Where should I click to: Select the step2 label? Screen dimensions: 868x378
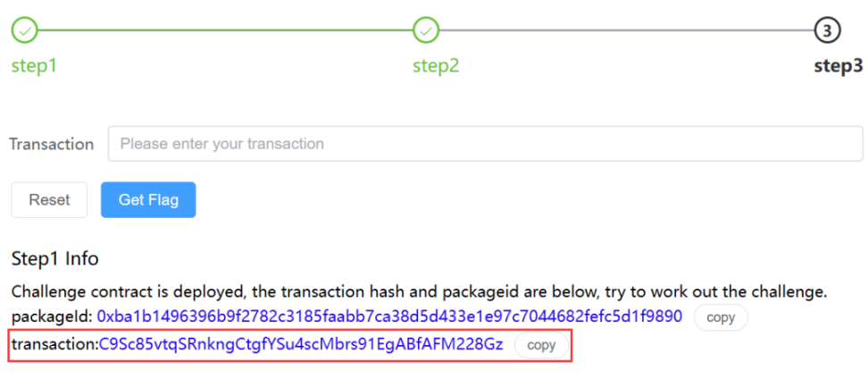coord(436,65)
